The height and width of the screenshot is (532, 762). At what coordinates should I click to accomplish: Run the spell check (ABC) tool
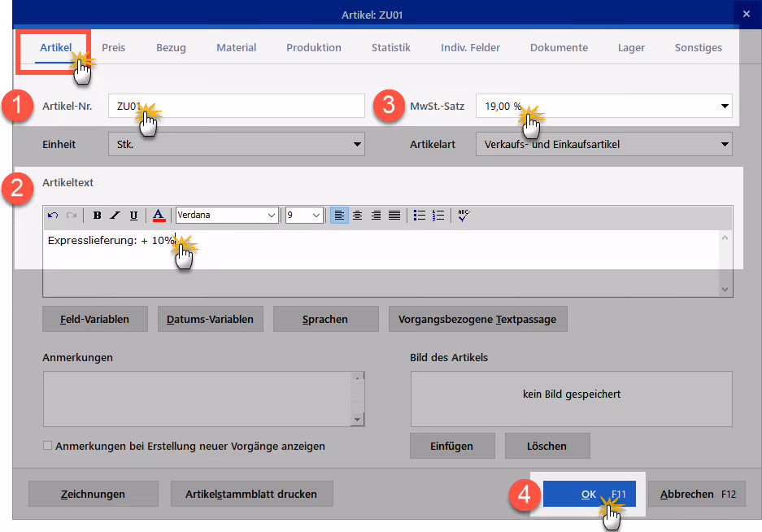(x=464, y=215)
